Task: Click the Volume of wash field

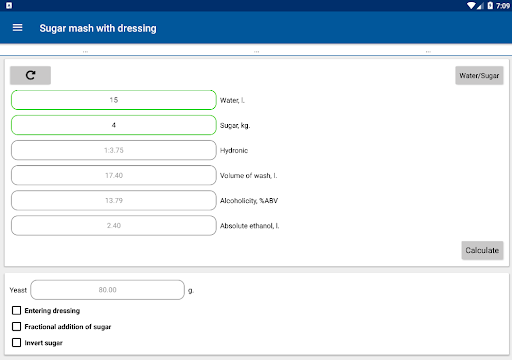Action: (114, 175)
